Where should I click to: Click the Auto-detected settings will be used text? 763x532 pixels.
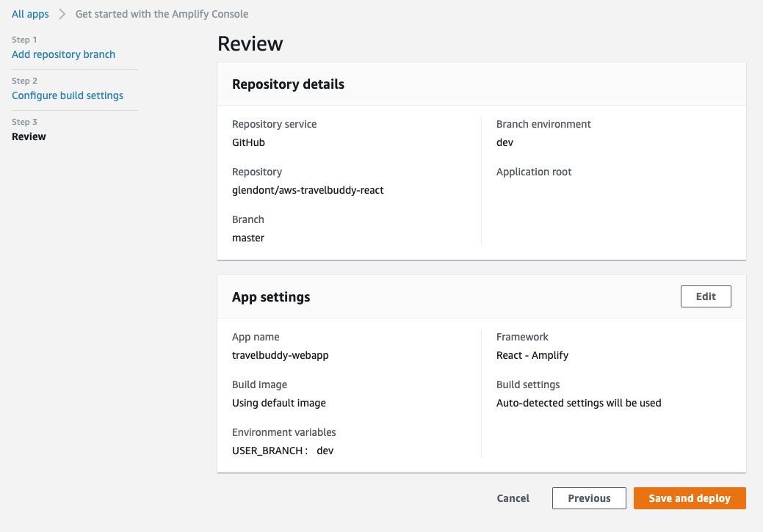[579, 403]
